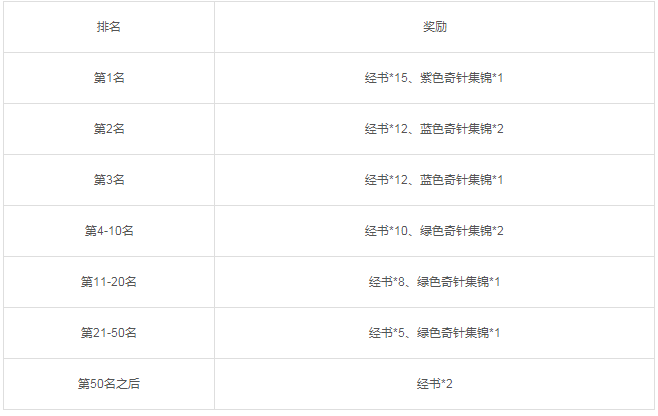
Task: Select the 第3名 rank cell
Action: 108,180
